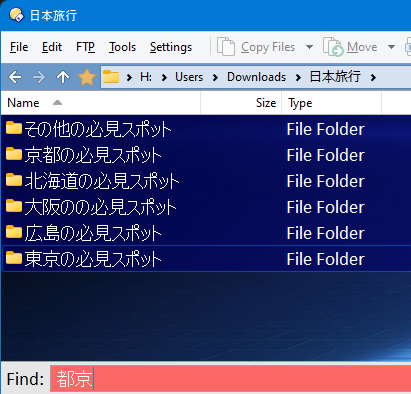Click File Folder type of 京都 row
The height and width of the screenshot is (394, 411).
coord(326,156)
